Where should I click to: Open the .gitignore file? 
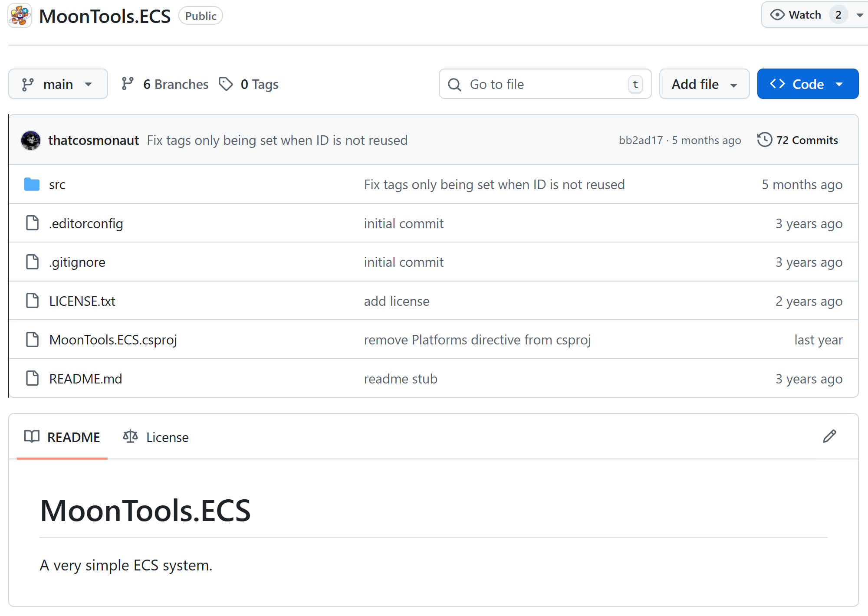[x=77, y=262]
